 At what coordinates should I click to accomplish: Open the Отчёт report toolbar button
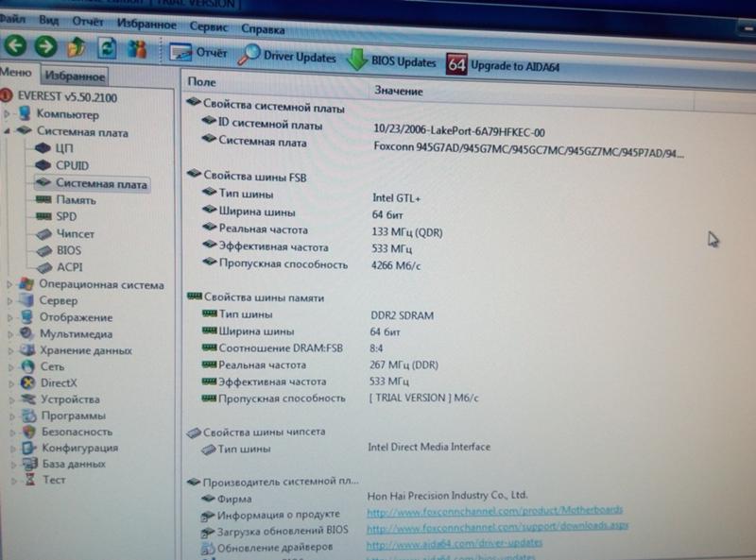point(198,52)
